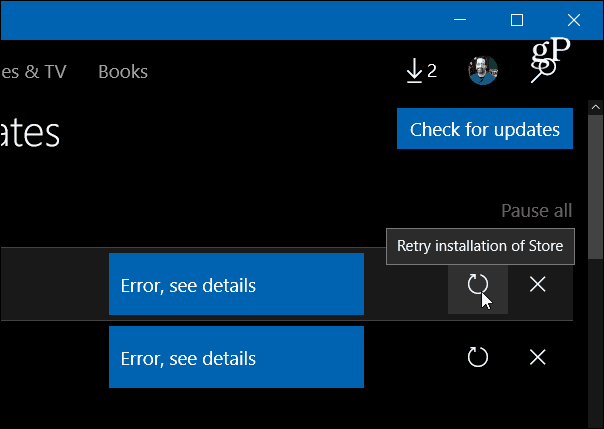Cancel the second errored download
This screenshot has width=604, height=429.
(537, 357)
